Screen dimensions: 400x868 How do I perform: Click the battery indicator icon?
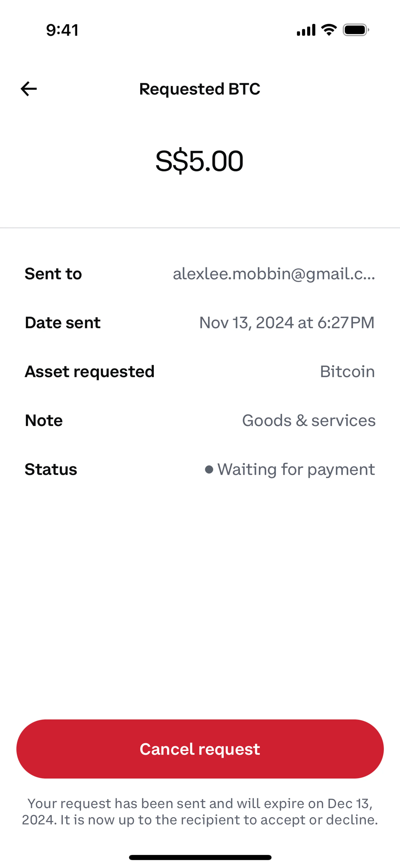click(x=356, y=30)
